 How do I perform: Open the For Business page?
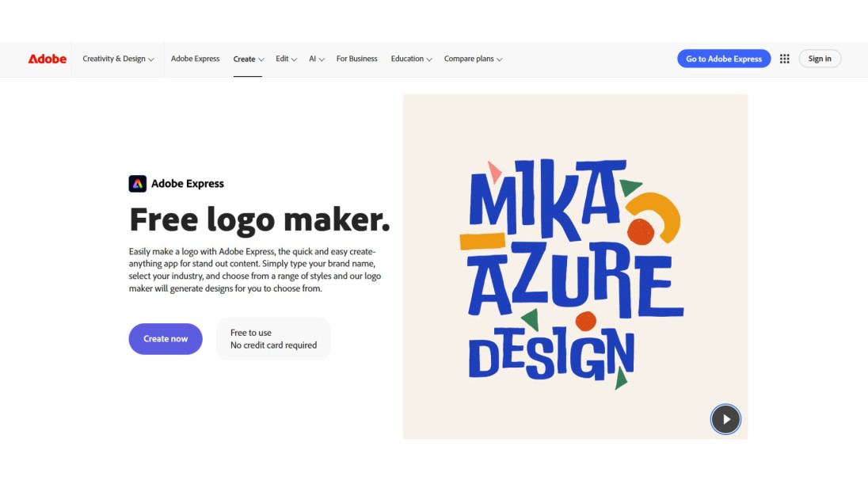(x=356, y=59)
